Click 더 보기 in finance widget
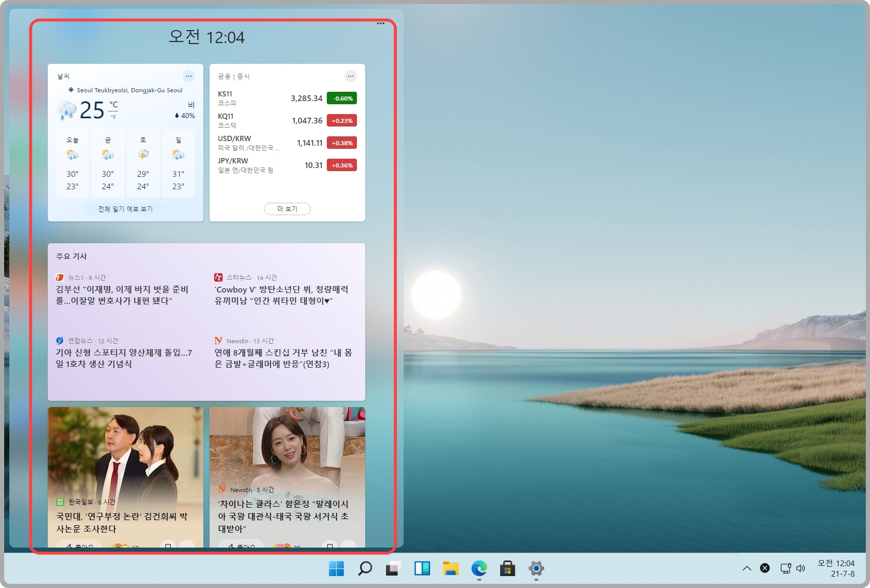Screen dimensions: 870x588 pyautogui.click(x=287, y=209)
